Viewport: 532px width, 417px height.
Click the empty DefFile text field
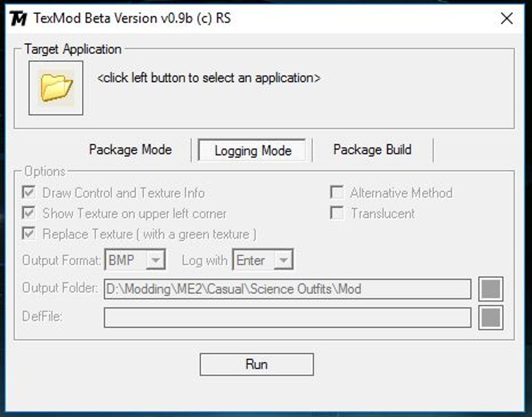pos(287,317)
